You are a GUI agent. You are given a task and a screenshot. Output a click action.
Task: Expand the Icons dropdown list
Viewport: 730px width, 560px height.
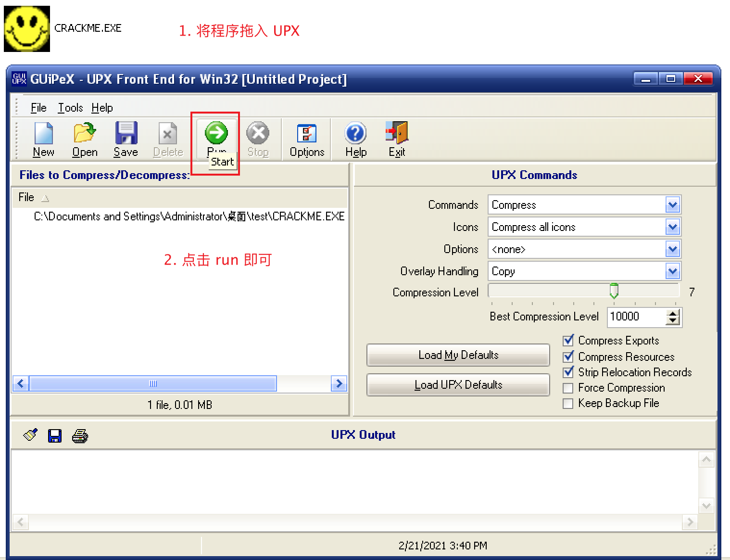pos(673,227)
